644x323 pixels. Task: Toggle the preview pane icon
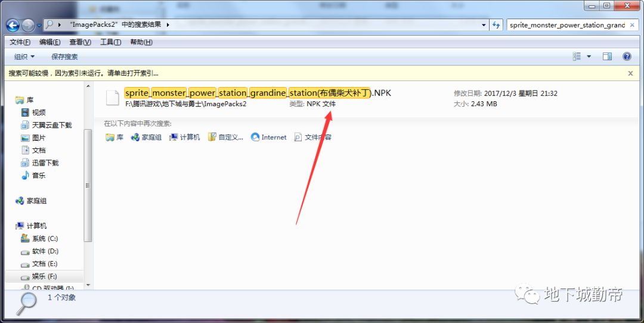[607, 56]
